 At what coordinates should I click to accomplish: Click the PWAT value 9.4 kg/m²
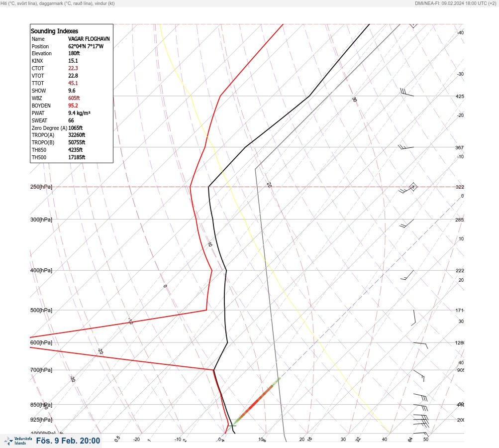(x=79, y=113)
